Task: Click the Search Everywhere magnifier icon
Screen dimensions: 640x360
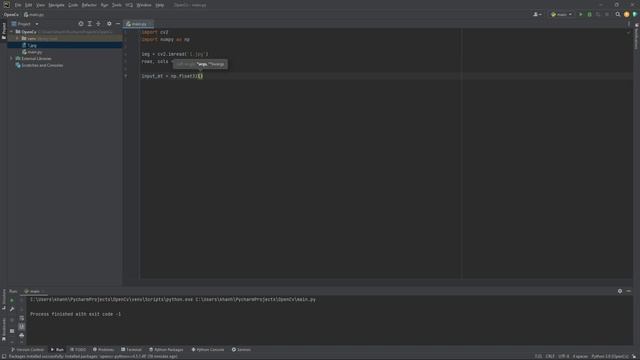Action: tap(618, 14)
